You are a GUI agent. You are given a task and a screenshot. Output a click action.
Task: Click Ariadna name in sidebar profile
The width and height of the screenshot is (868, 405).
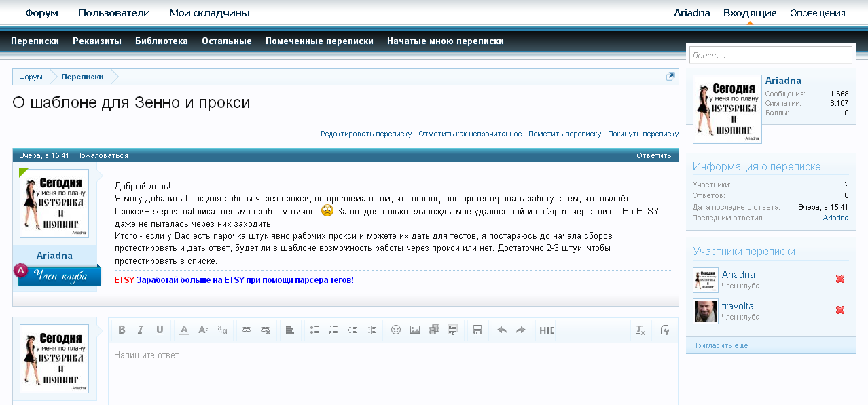click(x=783, y=81)
